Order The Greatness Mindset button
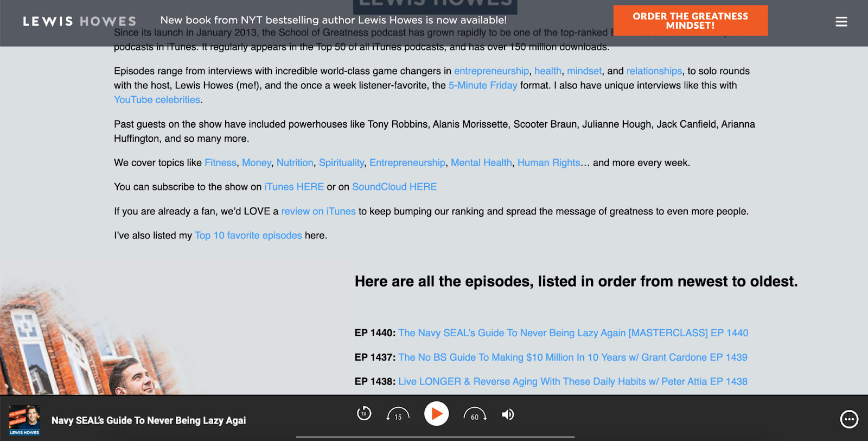 pos(691,21)
